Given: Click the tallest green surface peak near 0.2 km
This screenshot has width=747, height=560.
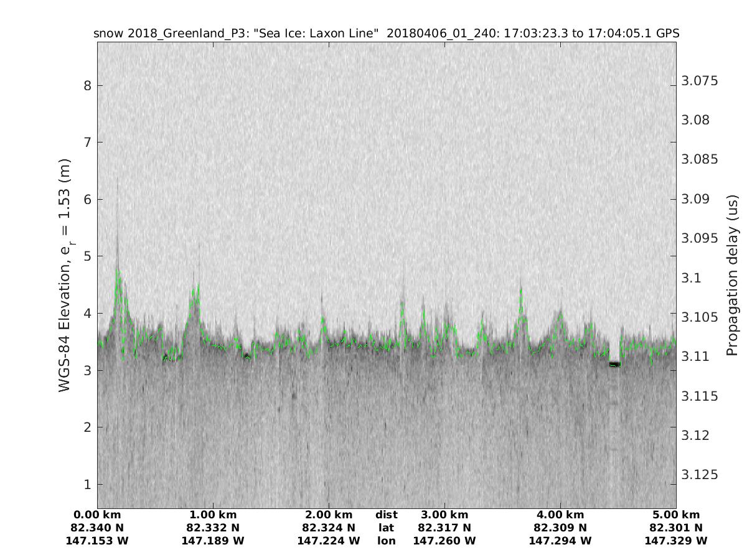Looking at the screenshot, I should click(118, 271).
